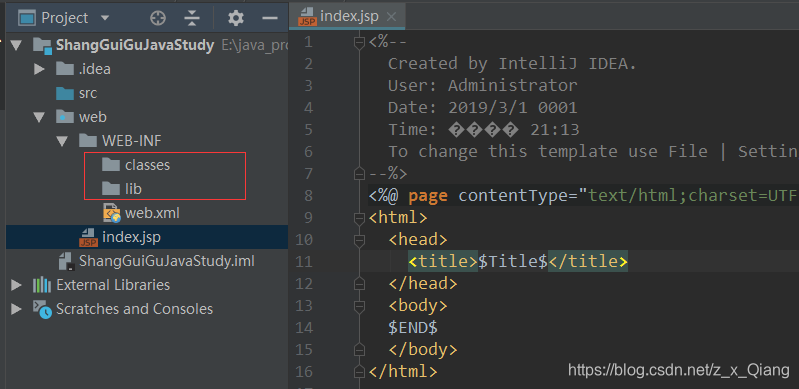
Task: Click the .iml module file icon
Action: [66, 261]
